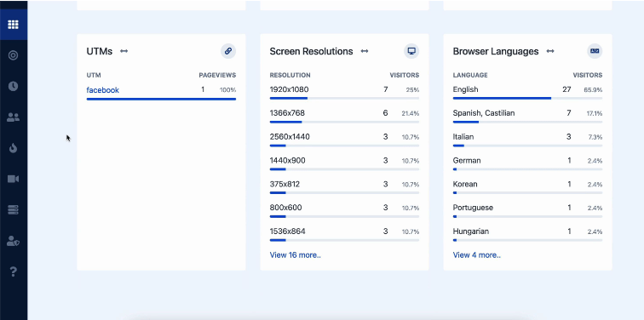This screenshot has height=320, width=644.
Task: Select the Spanish, Castilian language row
Action: tap(527, 116)
